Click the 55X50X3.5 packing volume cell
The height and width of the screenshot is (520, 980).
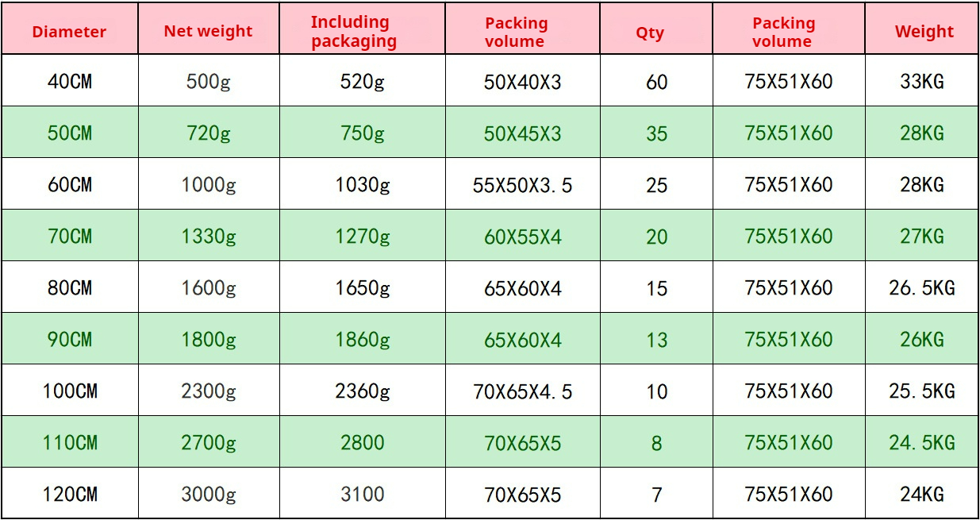coord(522,185)
